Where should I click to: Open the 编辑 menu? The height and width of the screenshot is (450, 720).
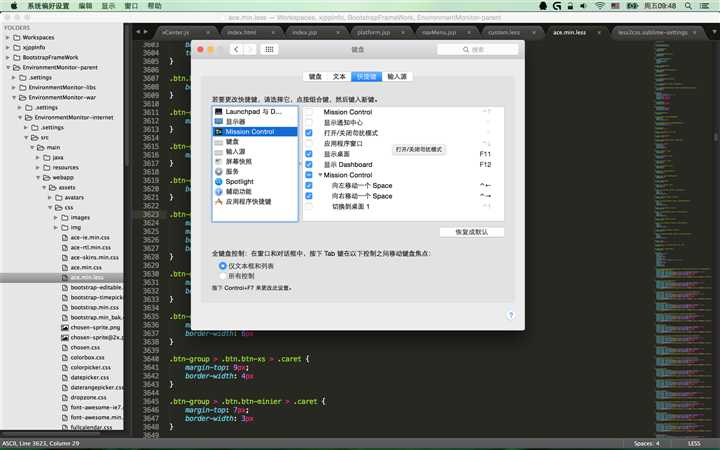[85, 6]
